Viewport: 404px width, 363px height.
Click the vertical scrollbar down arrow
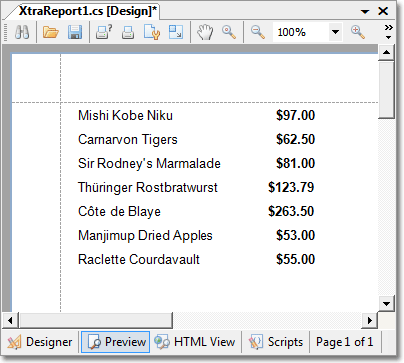click(x=387, y=304)
